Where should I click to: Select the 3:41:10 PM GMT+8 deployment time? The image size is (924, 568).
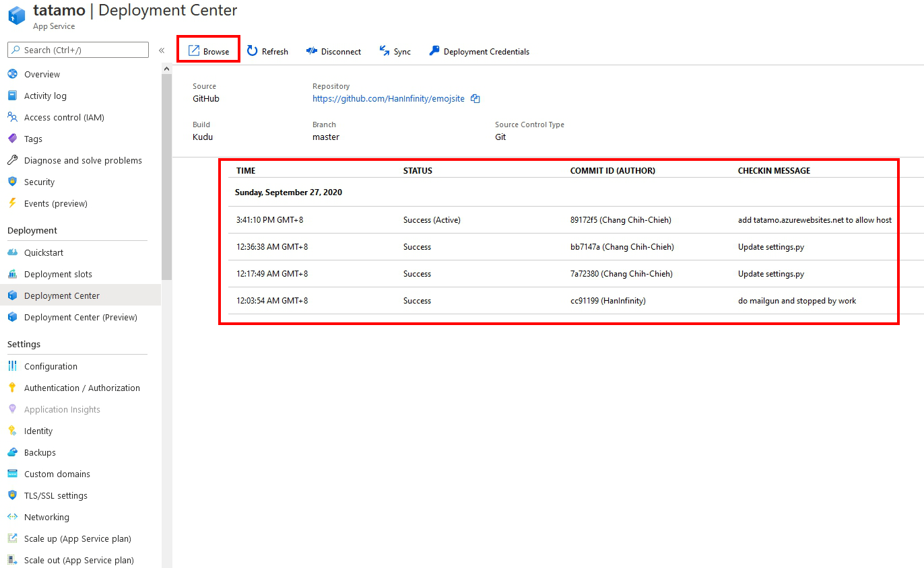tap(269, 220)
